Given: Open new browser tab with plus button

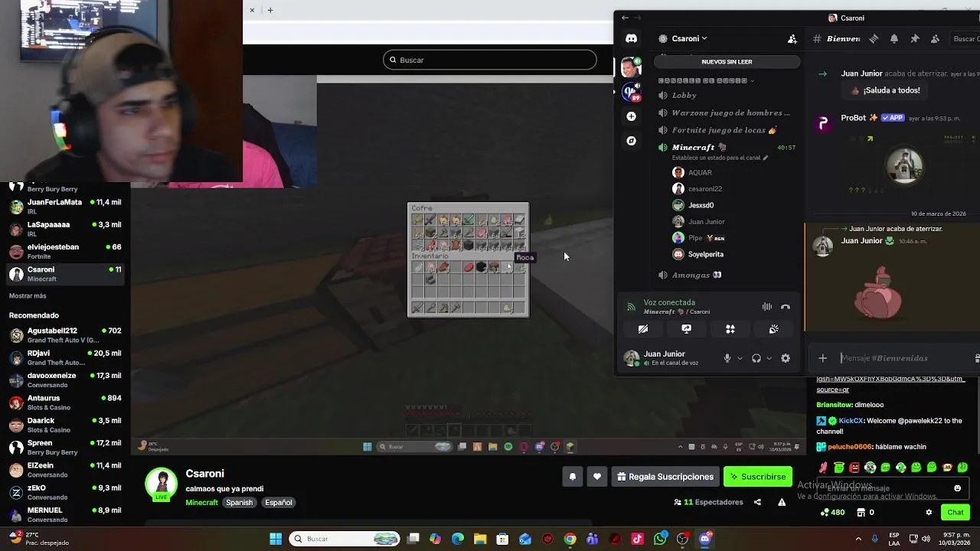Looking at the screenshot, I should tap(269, 10).
